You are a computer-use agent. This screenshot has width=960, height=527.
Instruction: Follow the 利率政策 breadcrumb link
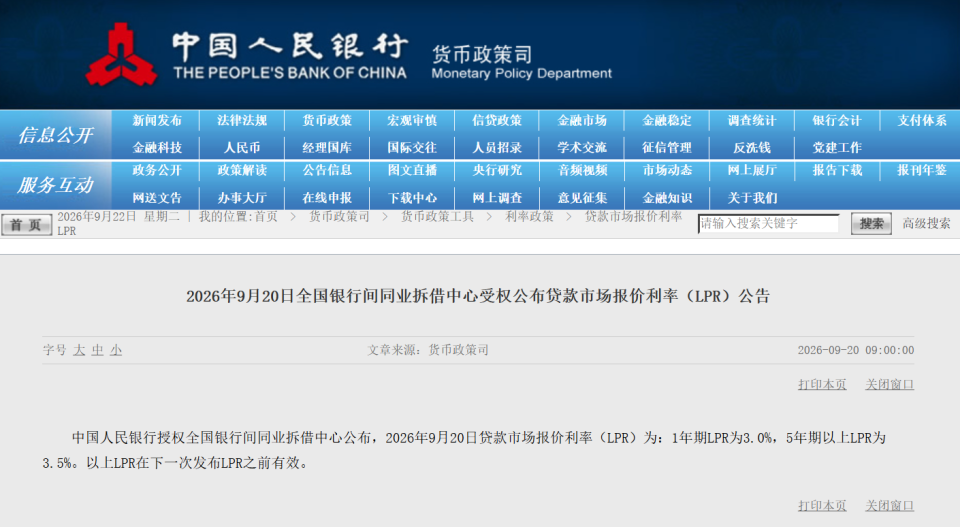point(529,217)
